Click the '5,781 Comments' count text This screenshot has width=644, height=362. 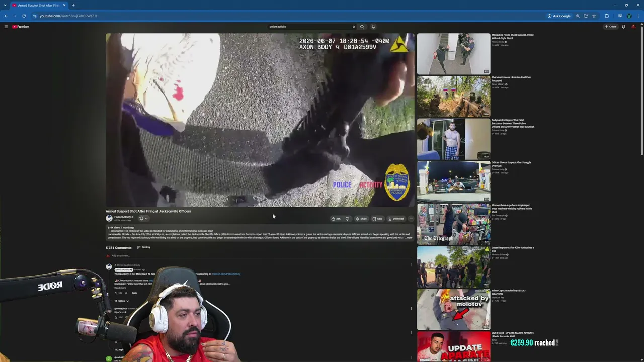tap(118, 247)
